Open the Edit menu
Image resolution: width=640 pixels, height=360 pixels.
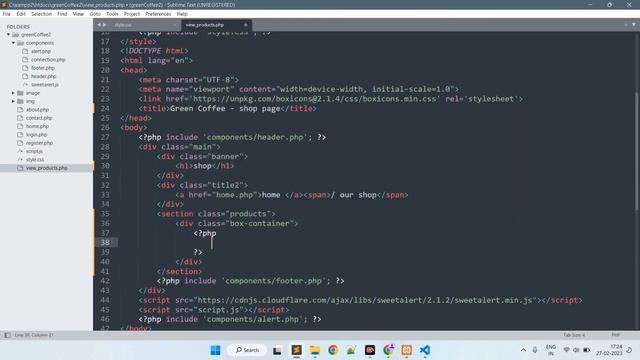pos(21,14)
